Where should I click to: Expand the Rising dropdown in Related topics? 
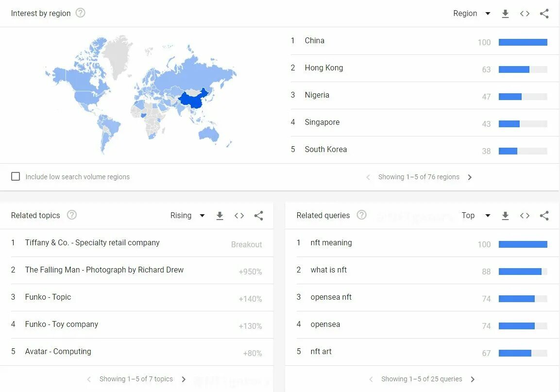187,216
